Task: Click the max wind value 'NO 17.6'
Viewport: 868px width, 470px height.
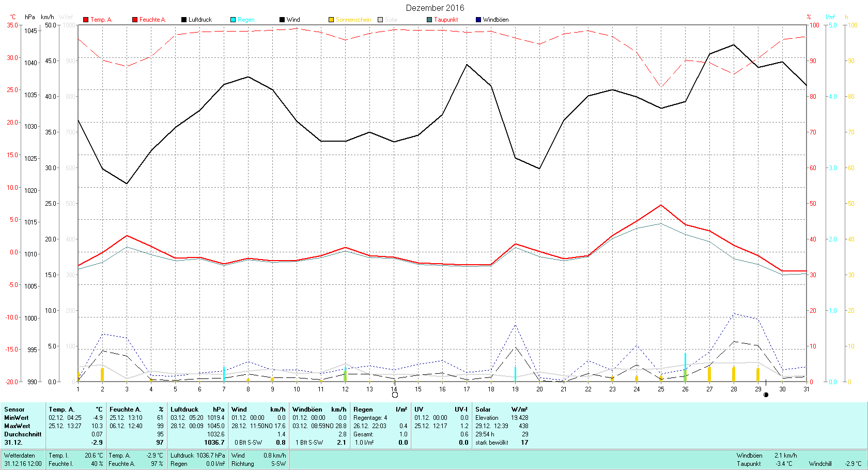Action: 276,426
